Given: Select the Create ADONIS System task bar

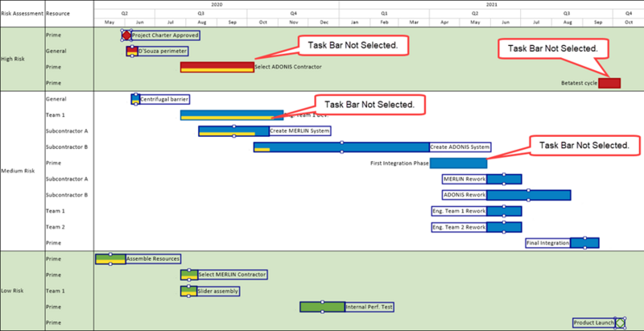Looking at the screenshot, I should click(341, 147).
